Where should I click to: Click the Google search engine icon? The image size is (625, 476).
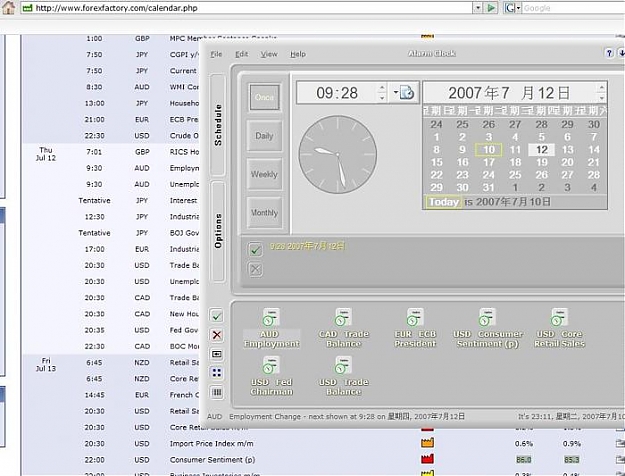tap(509, 8)
